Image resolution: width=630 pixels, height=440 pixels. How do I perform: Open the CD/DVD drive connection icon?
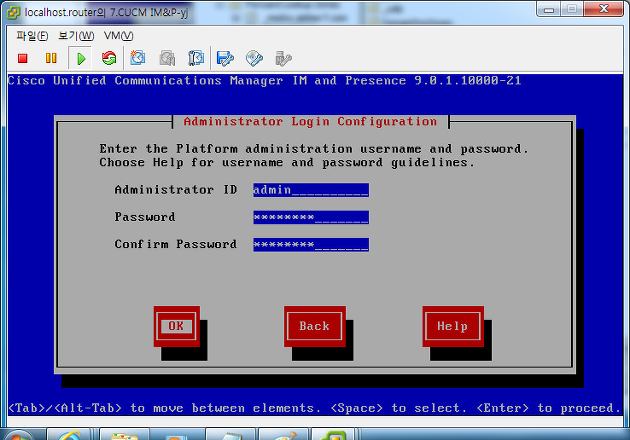tap(254, 58)
